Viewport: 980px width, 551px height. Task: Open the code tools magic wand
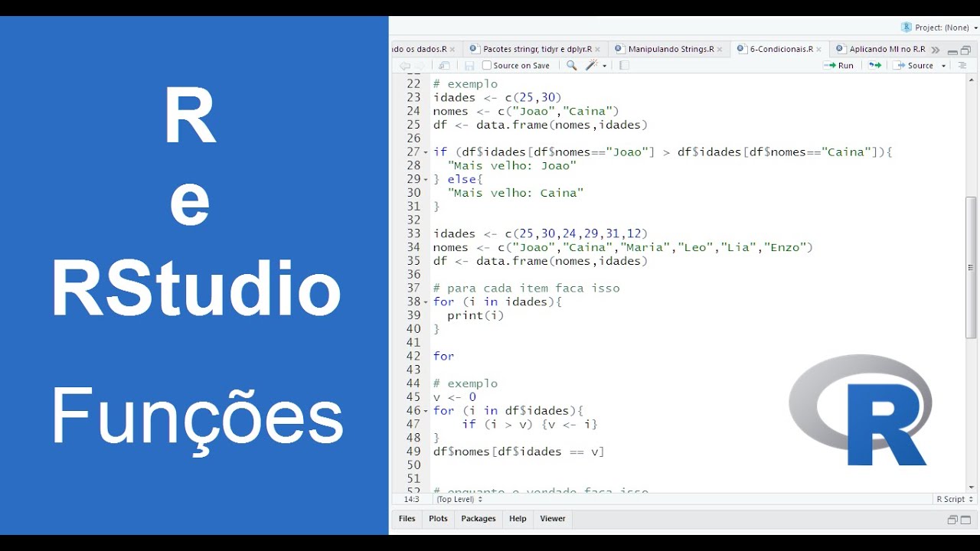click(592, 66)
